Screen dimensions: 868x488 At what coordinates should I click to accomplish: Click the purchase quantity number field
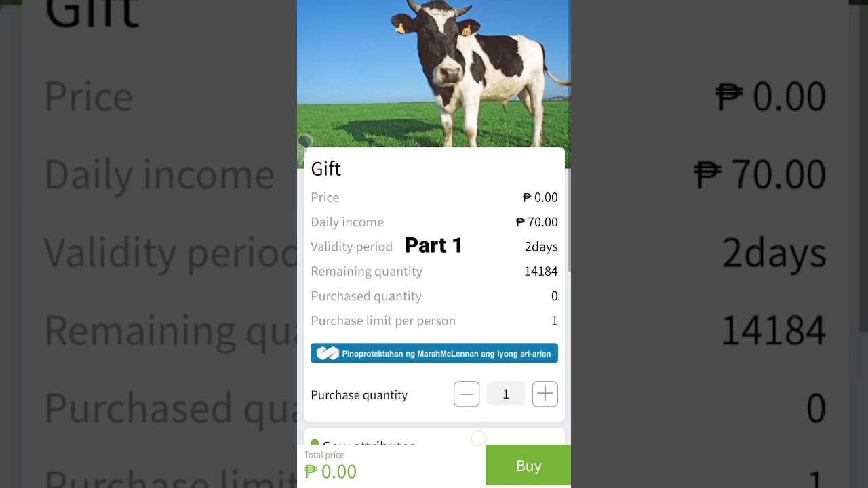(x=506, y=394)
